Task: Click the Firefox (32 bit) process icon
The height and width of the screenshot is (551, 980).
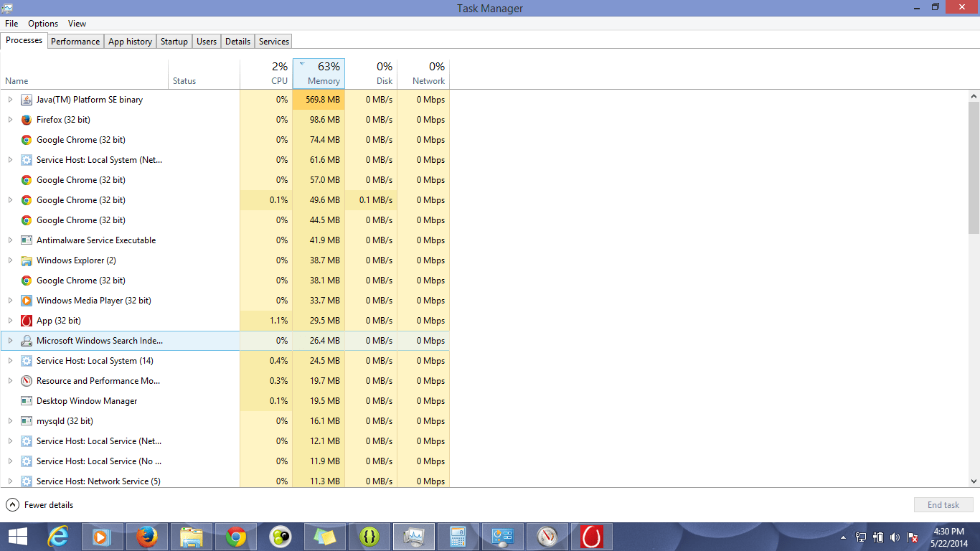Action: (27, 120)
